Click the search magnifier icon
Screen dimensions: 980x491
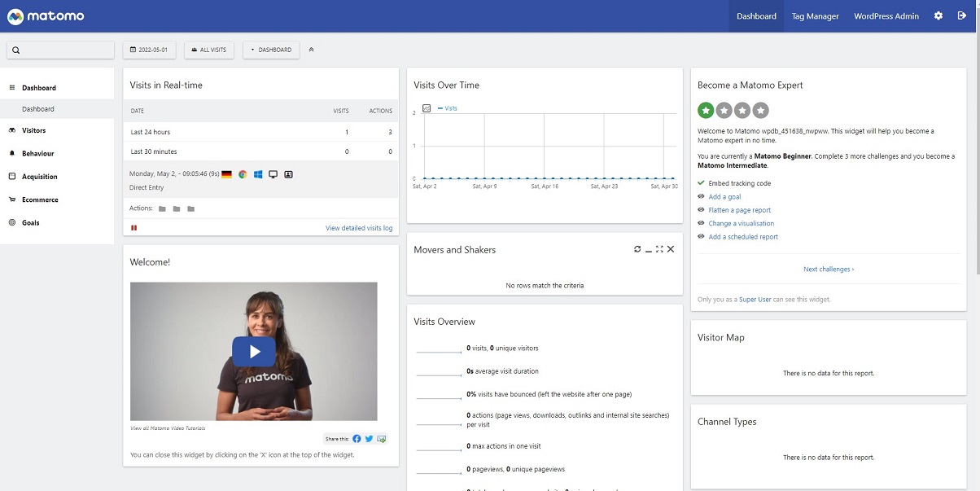tap(16, 50)
